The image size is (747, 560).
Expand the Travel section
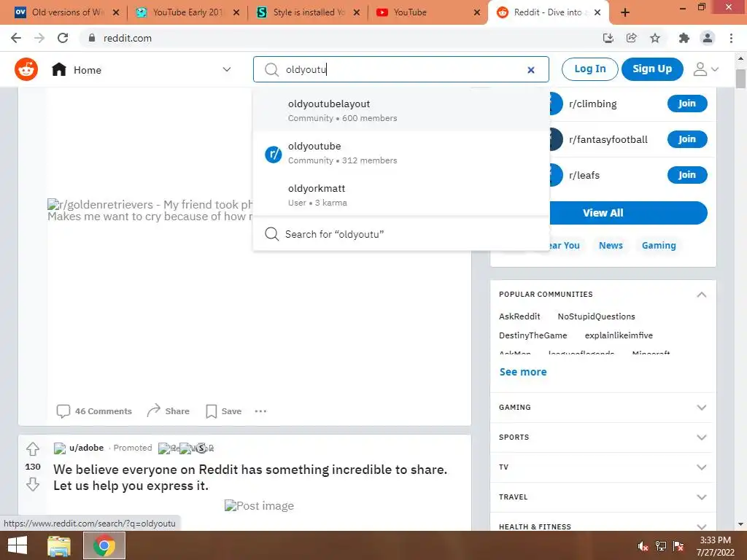[701, 497]
